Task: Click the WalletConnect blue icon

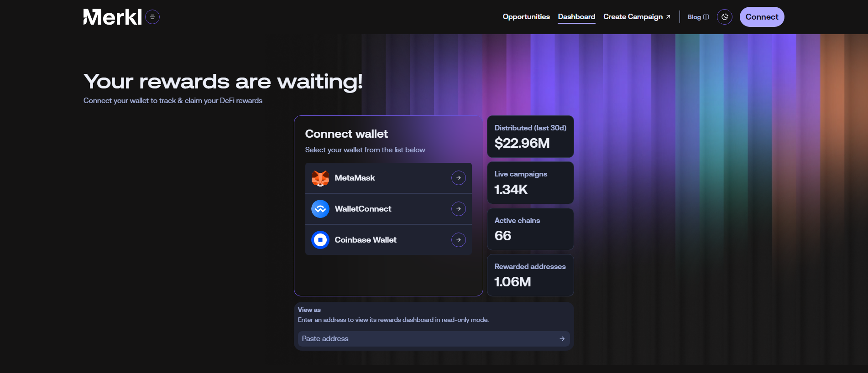Action: pyautogui.click(x=320, y=209)
